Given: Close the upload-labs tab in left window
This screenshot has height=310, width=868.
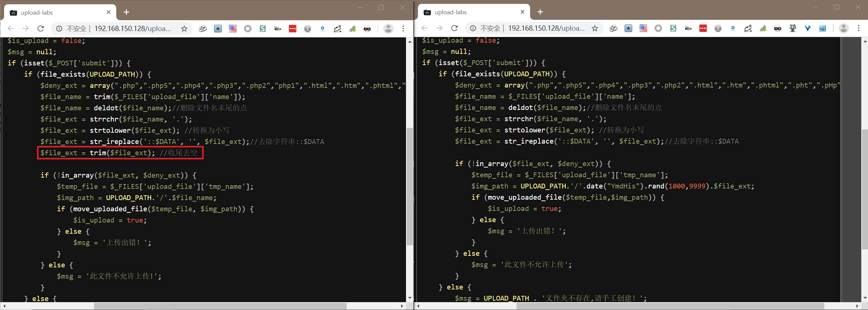Looking at the screenshot, I should [x=109, y=12].
